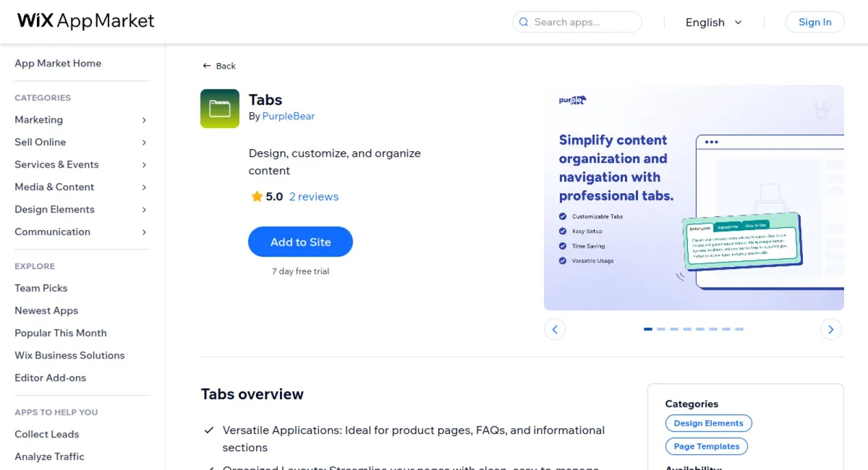The image size is (868, 470).
Task: Select the fourth carousel indicator dot
Action: (x=687, y=329)
